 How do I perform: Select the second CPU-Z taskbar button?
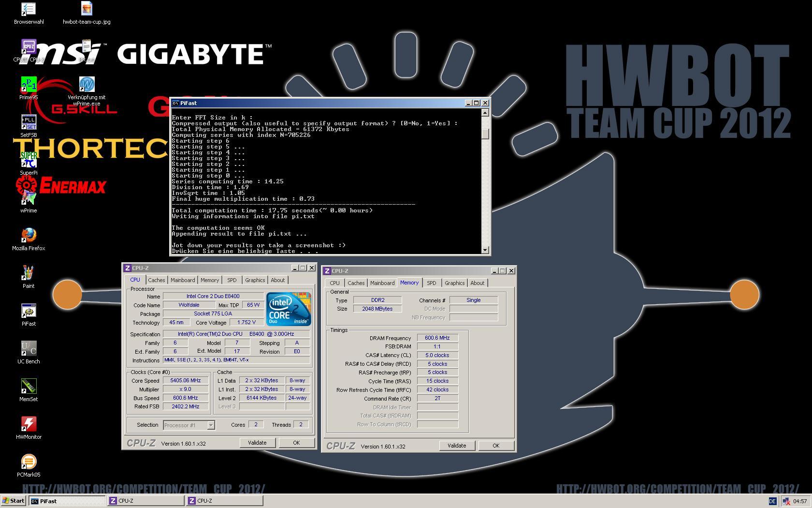[225, 501]
